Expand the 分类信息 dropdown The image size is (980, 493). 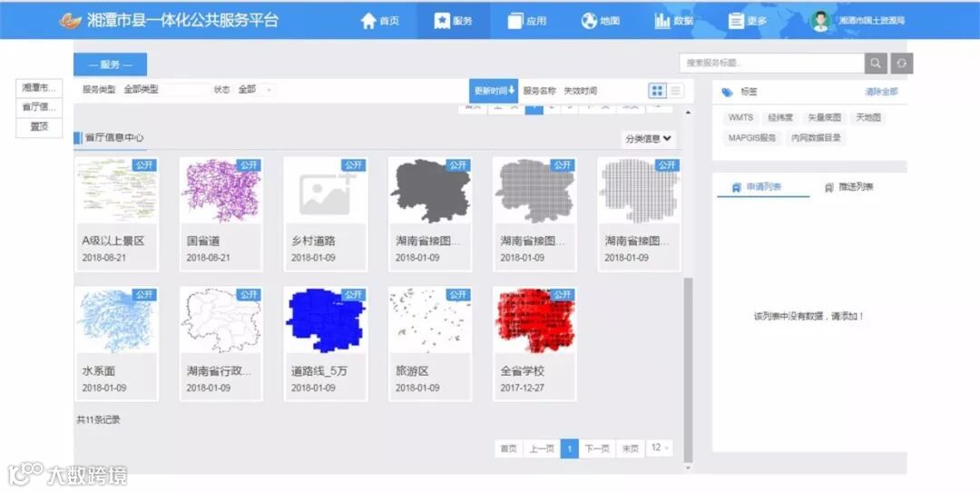click(x=649, y=139)
